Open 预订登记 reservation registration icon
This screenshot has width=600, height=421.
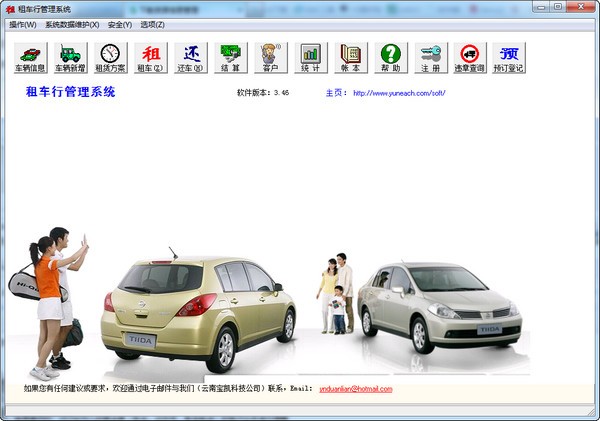[510, 58]
